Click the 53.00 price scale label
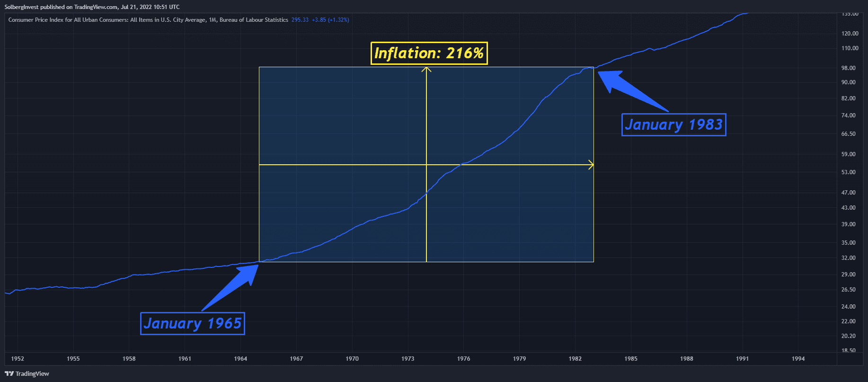The image size is (868, 382). coord(849,172)
